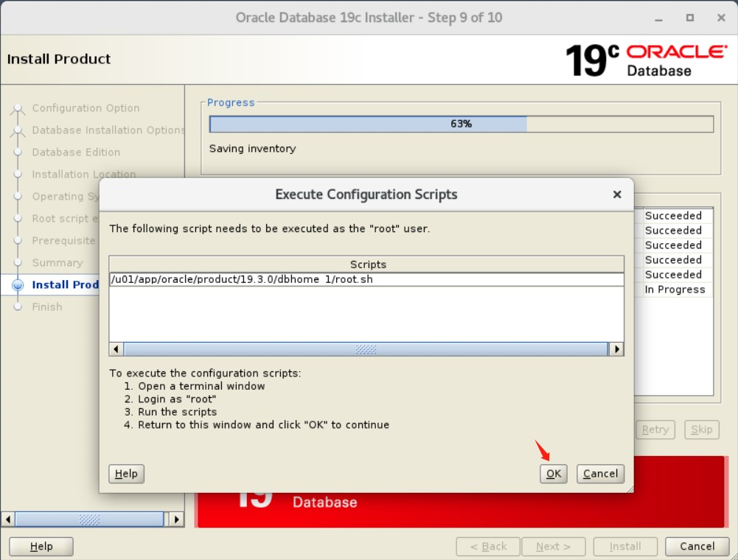This screenshot has height=560, width=738.
Task: Close the Execute Configuration Scripts dialog
Action: click(x=617, y=195)
